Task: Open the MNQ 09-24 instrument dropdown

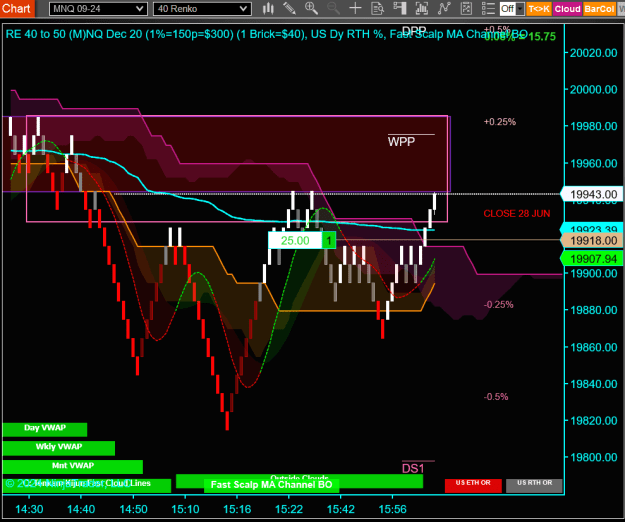Action: pyautogui.click(x=98, y=9)
